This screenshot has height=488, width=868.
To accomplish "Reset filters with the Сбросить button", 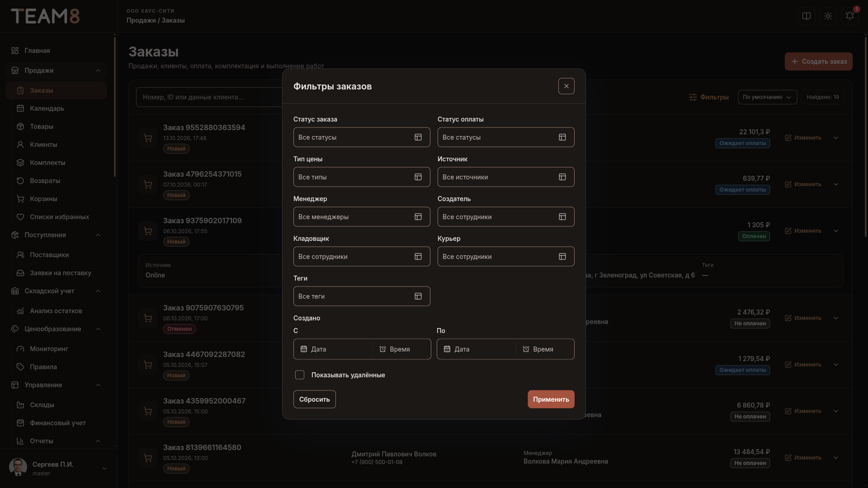I will point(315,399).
